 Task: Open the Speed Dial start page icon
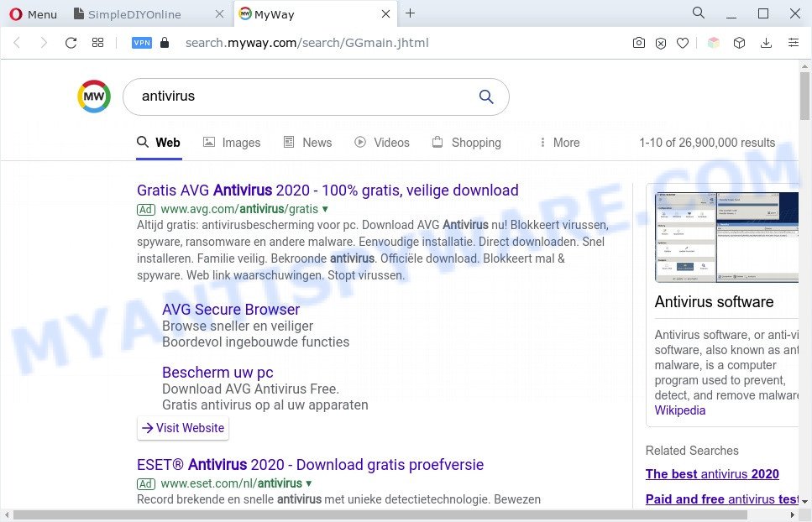coord(97,43)
